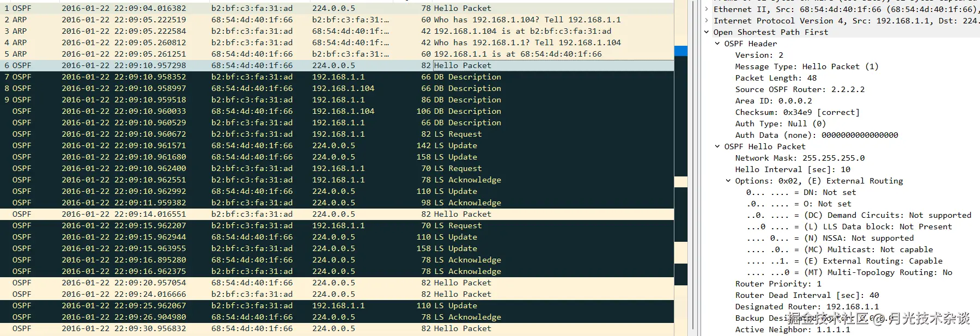Viewport: 980px width, 336px height.
Task: Select LS Update packet at 22:09:10.962992
Action: pyautogui.click(x=337, y=191)
